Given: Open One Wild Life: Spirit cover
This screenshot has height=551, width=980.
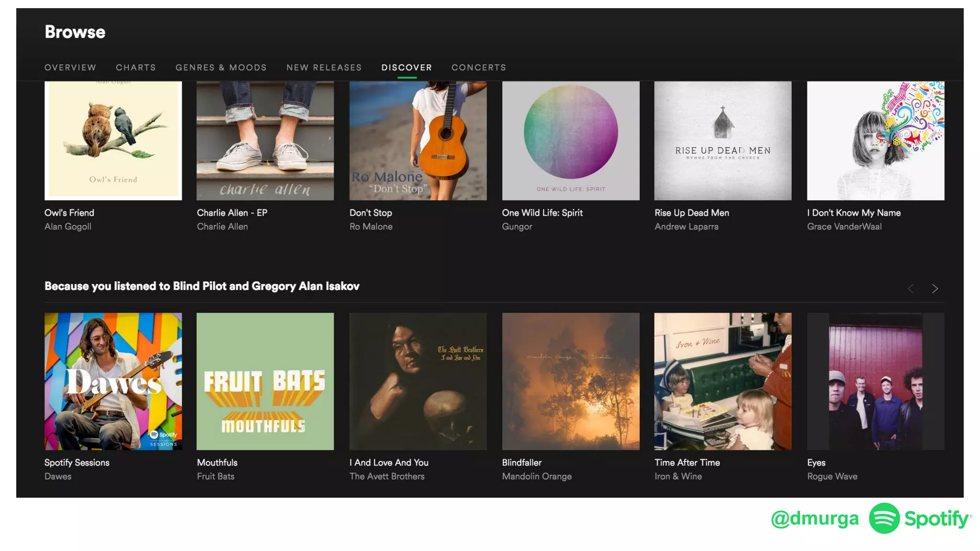Looking at the screenshot, I should pyautogui.click(x=570, y=141).
